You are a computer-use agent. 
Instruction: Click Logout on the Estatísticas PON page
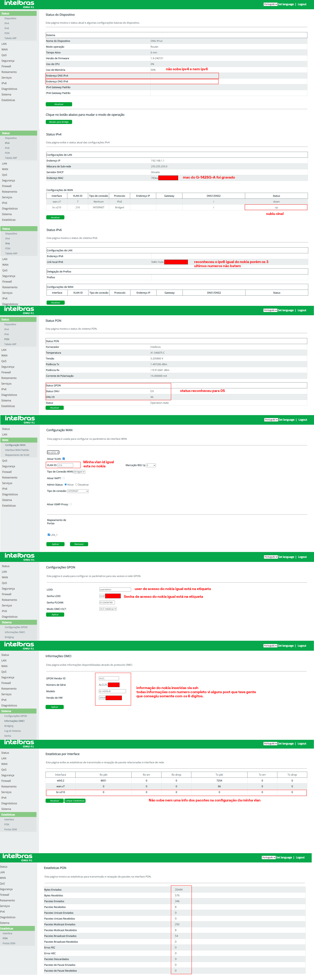pyautogui.click(x=300, y=857)
